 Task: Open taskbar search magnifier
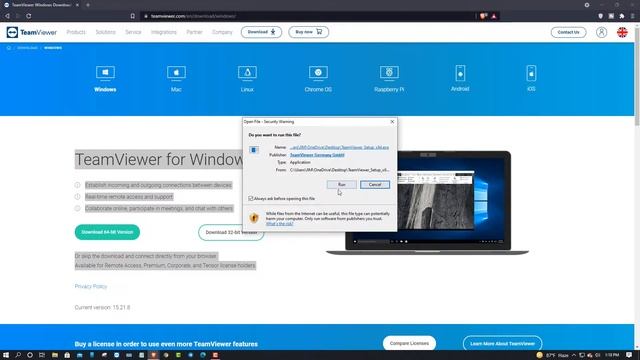pyautogui.click(x=18, y=355)
